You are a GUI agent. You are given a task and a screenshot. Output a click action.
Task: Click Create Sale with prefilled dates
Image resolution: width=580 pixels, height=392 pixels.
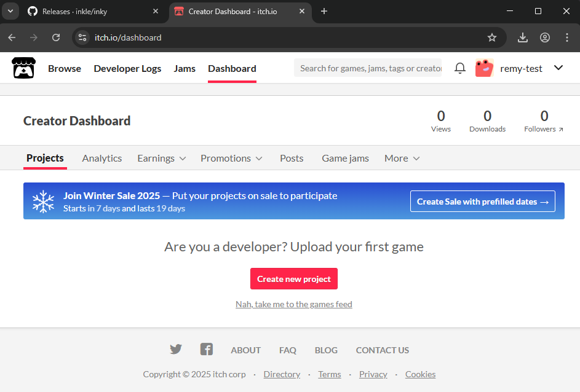(482, 201)
